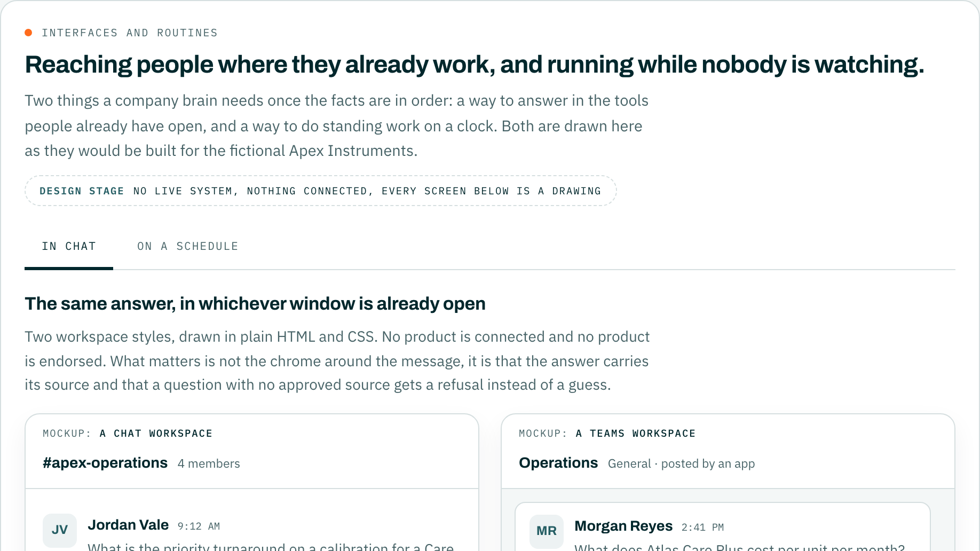Click the Interfaces and Routines label

[x=130, y=33]
